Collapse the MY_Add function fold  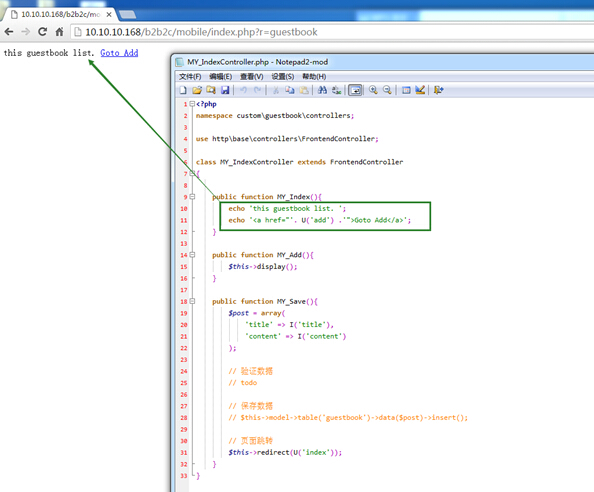pyautogui.click(x=192, y=255)
